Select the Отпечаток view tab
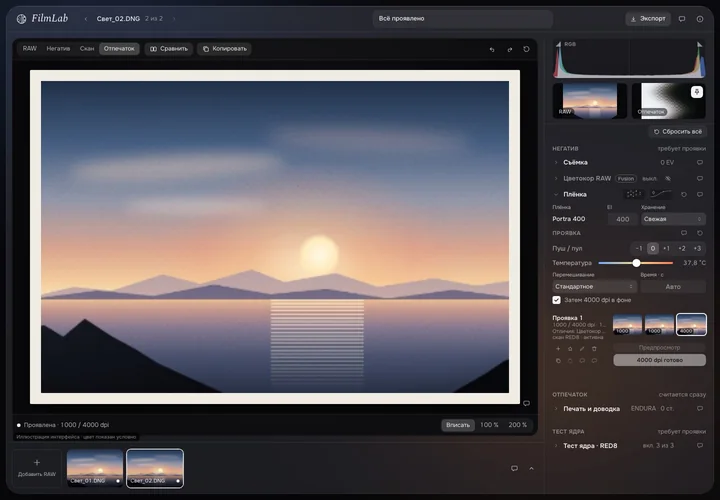This screenshot has height=500, width=720. tap(119, 49)
